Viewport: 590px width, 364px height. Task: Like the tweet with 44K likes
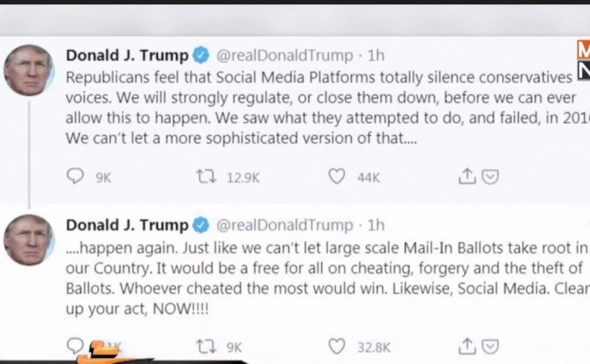tap(338, 177)
